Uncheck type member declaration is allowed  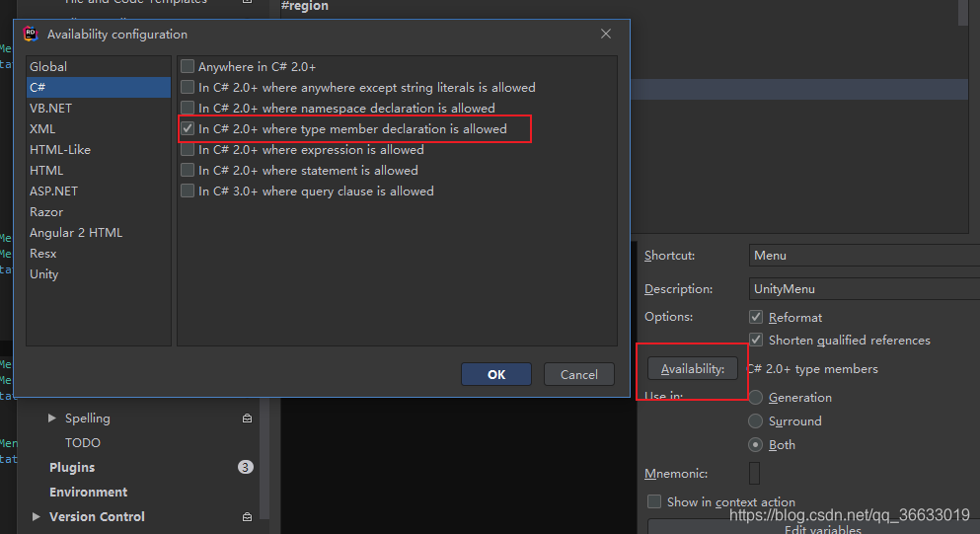click(188, 128)
